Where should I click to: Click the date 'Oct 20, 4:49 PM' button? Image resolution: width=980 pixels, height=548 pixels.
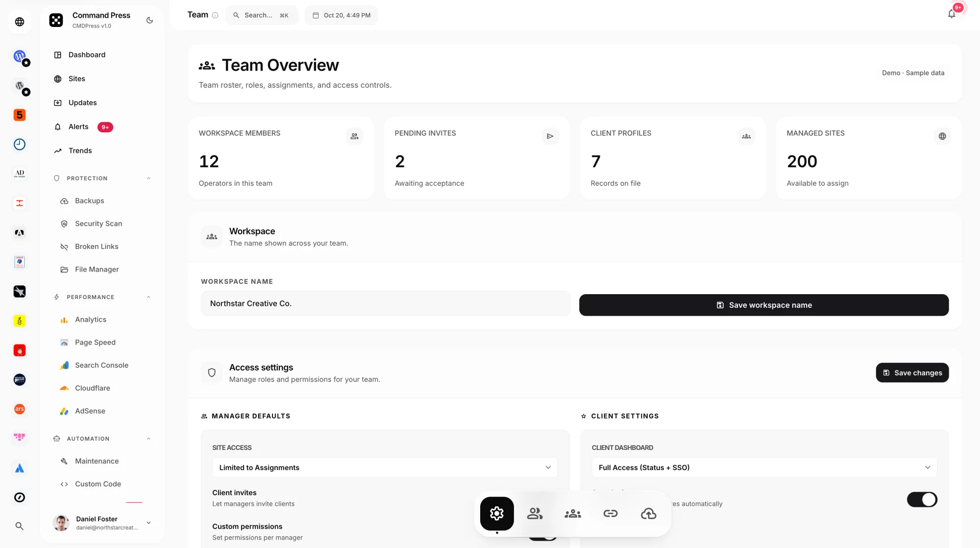342,15
